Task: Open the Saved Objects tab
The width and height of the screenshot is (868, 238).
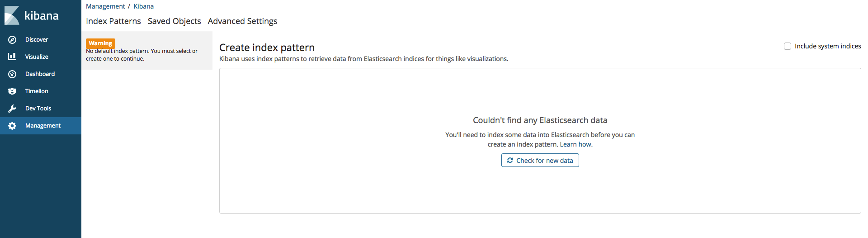Action: 175,21
